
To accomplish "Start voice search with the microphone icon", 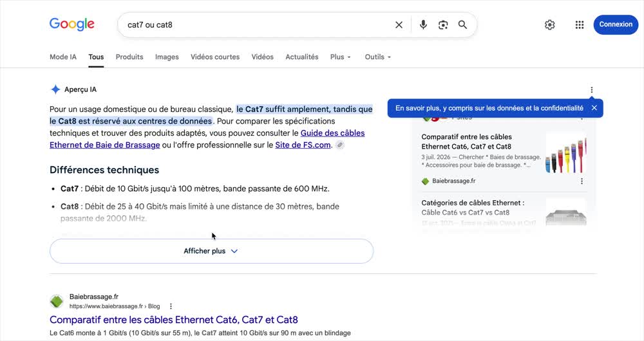I will tap(423, 25).
